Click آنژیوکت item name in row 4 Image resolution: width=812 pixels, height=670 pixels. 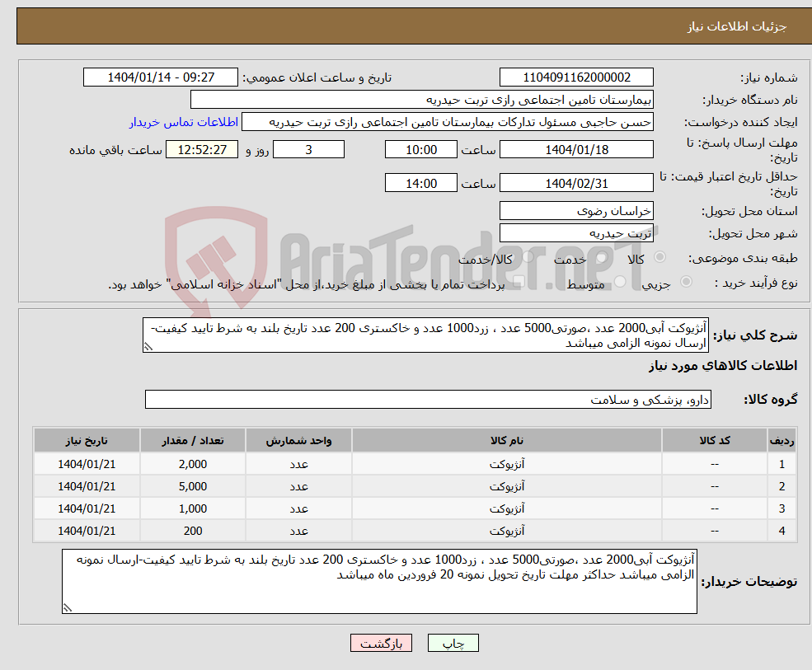pos(507,531)
